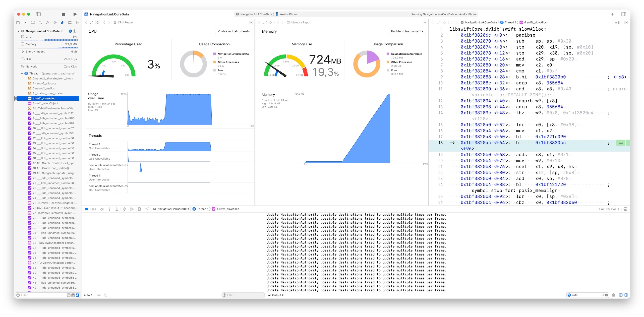Click the Memory Report jump bar item
The width and height of the screenshot is (644, 317).
click(299, 22)
